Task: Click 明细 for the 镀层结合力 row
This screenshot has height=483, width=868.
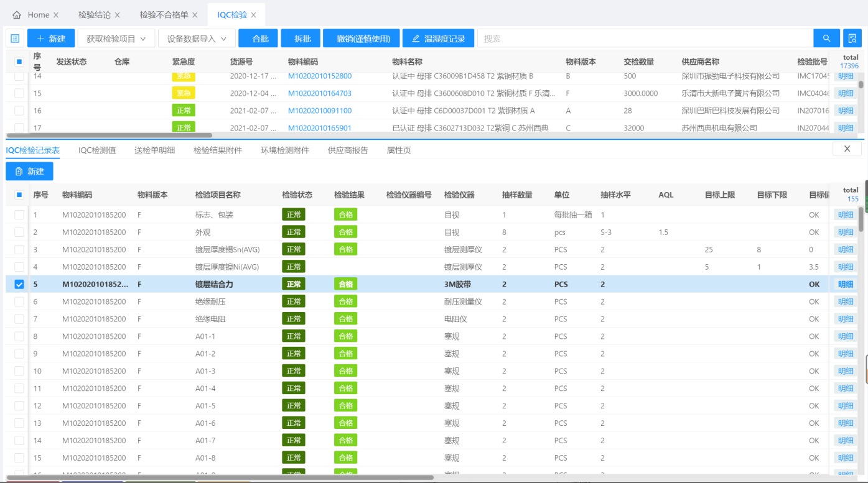Action: pyautogui.click(x=846, y=284)
